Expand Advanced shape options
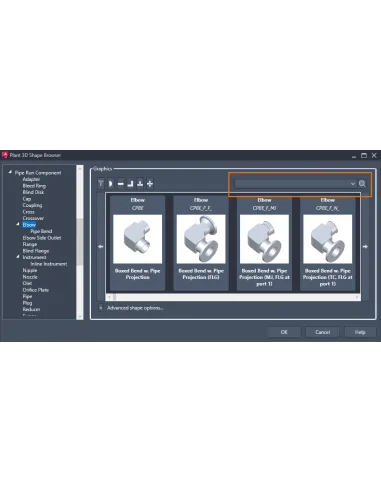Image resolution: width=381 pixels, height=492 pixels. click(101, 308)
